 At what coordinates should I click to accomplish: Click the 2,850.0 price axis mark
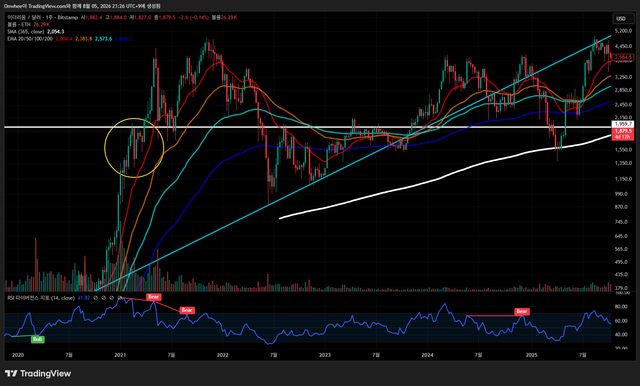(623, 90)
